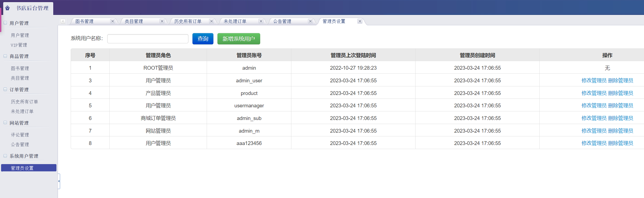Click the ROOT管理员 role cell
Screen dimensions: 644x198
pyautogui.click(x=158, y=68)
